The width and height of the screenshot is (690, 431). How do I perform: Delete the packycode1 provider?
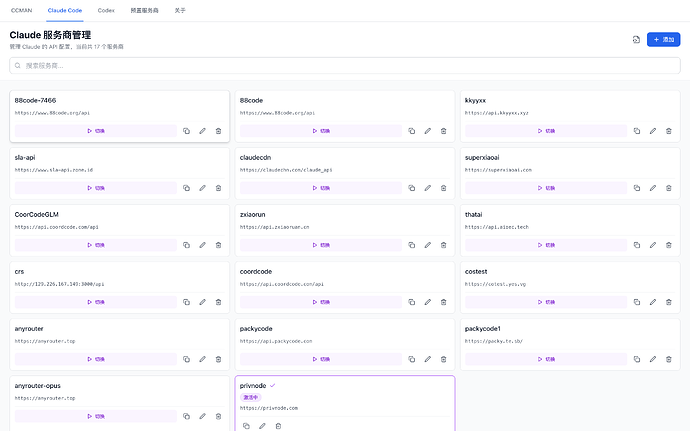pyautogui.click(x=668, y=359)
